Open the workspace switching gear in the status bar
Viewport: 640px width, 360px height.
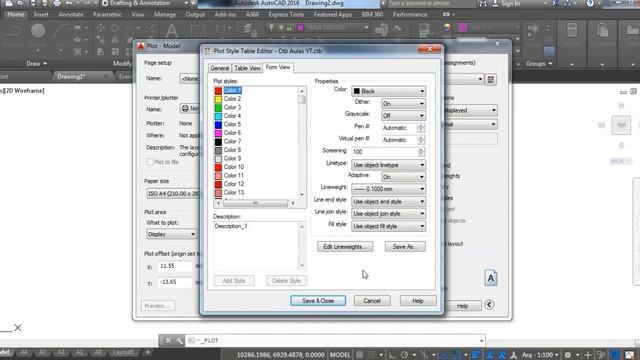(567, 355)
